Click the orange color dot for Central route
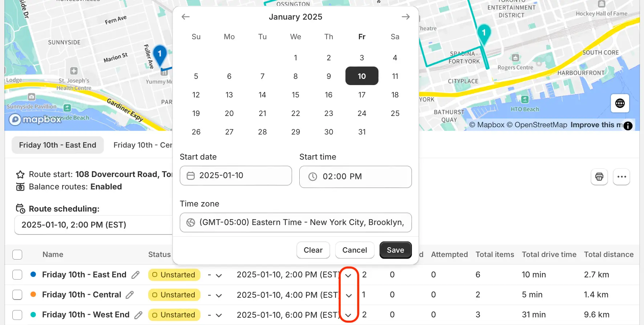 [x=33, y=294]
